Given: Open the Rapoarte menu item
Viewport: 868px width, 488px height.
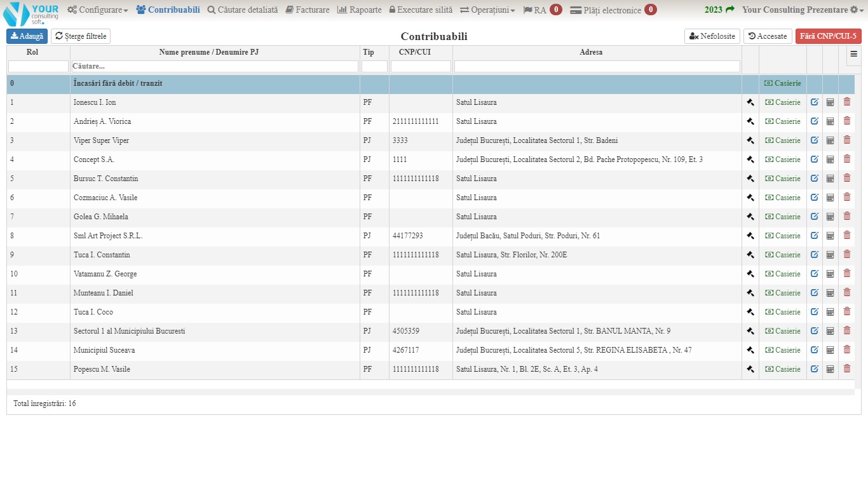Looking at the screenshot, I should click(x=359, y=10).
